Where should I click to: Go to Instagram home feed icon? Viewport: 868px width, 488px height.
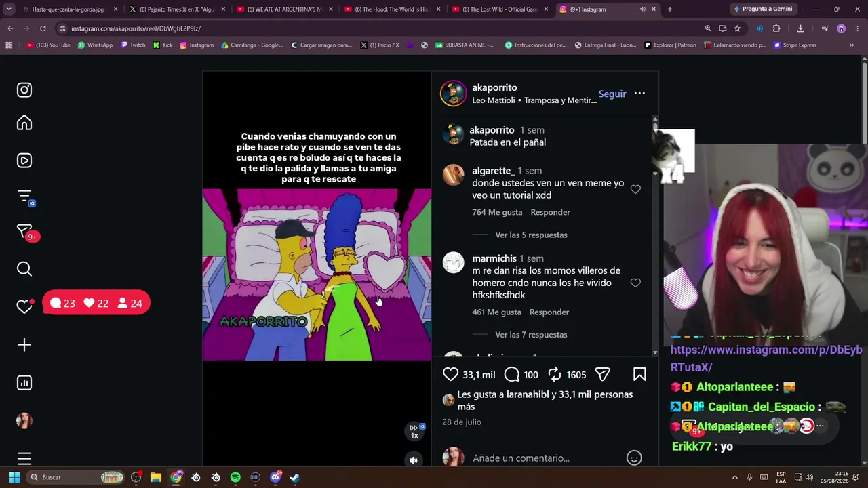[x=24, y=123]
